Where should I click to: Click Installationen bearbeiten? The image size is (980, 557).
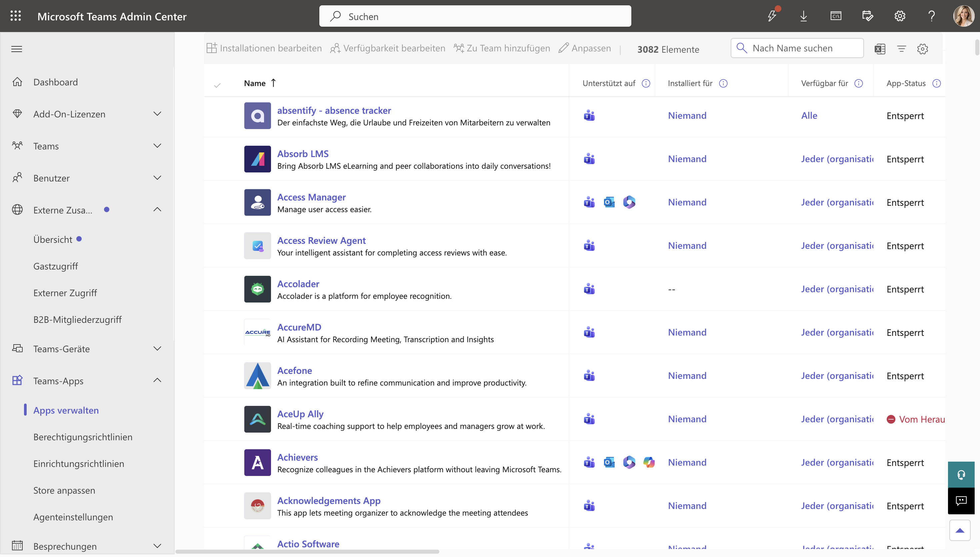[x=264, y=48]
